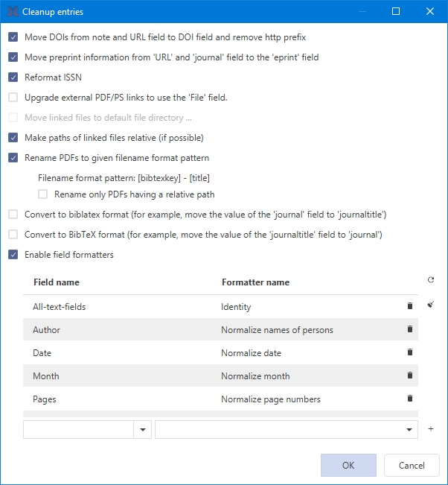Image resolution: width=448 pixels, height=485 pixels.
Task: Click into the field name input box
Action: [x=78, y=429]
